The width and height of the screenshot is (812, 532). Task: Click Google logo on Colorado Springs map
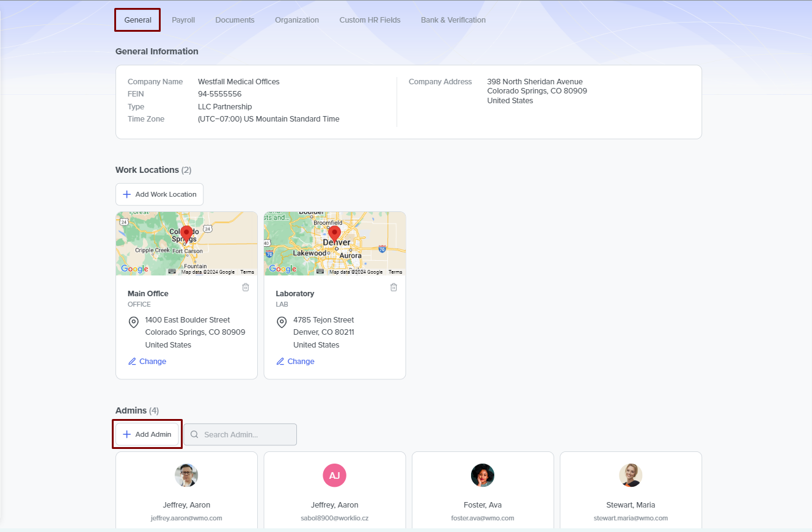point(134,269)
